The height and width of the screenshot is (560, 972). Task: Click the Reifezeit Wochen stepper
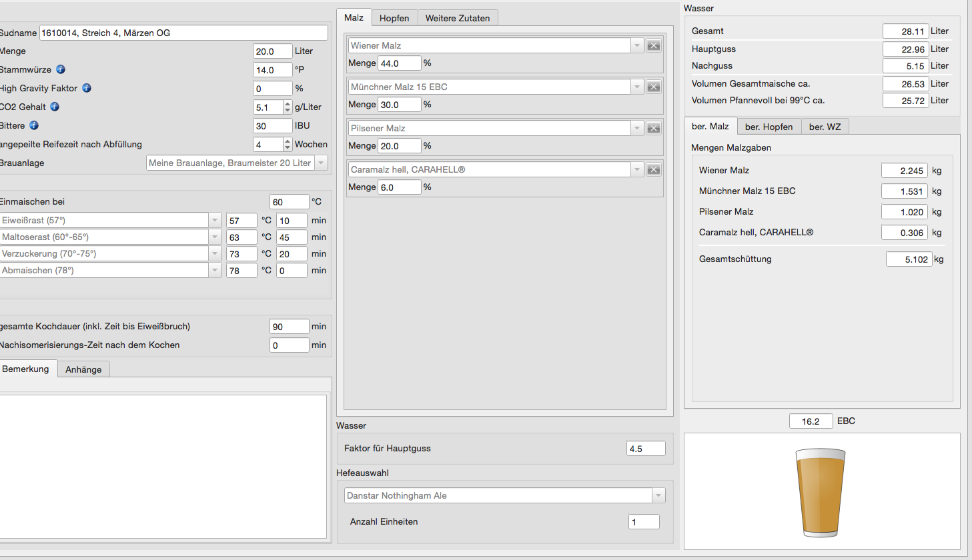point(288,144)
